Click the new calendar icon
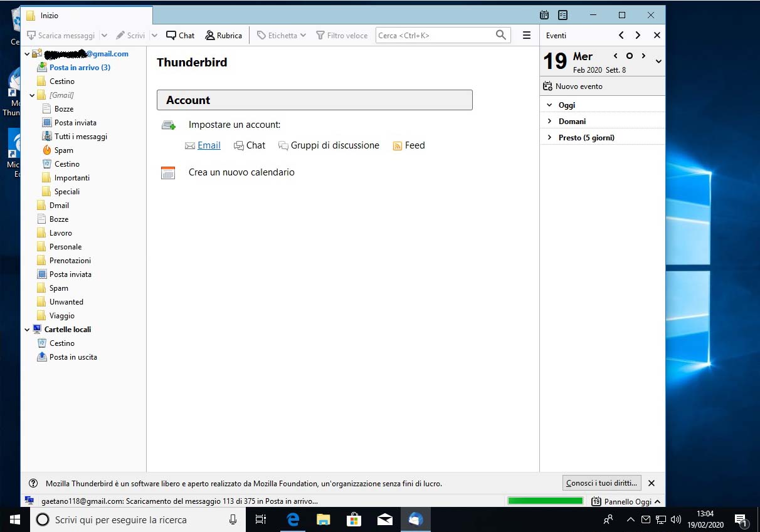Screen dimensions: 760x532 click(168, 173)
